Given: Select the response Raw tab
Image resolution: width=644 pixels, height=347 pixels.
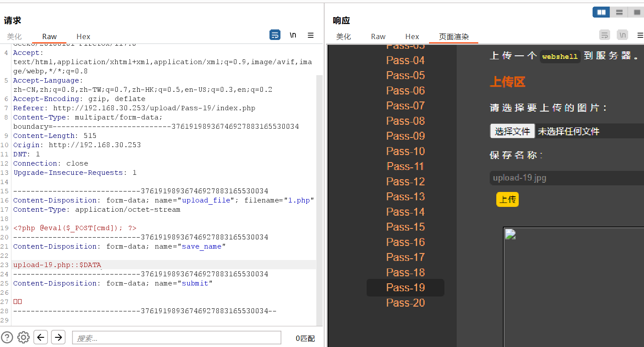Looking at the screenshot, I should (x=378, y=37).
